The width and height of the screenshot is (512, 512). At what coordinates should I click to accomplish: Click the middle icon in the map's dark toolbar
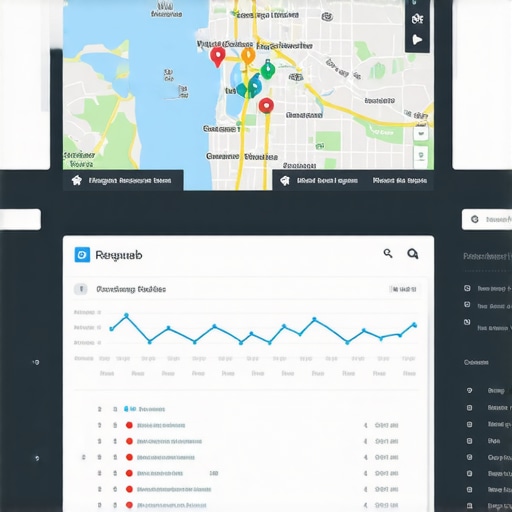click(417, 19)
